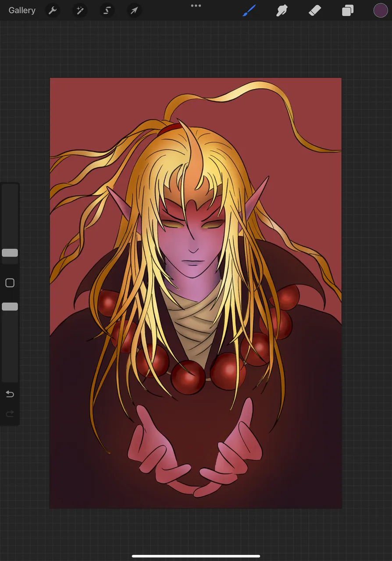Select the Smudge tool
392x561 pixels.
click(282, 11)
